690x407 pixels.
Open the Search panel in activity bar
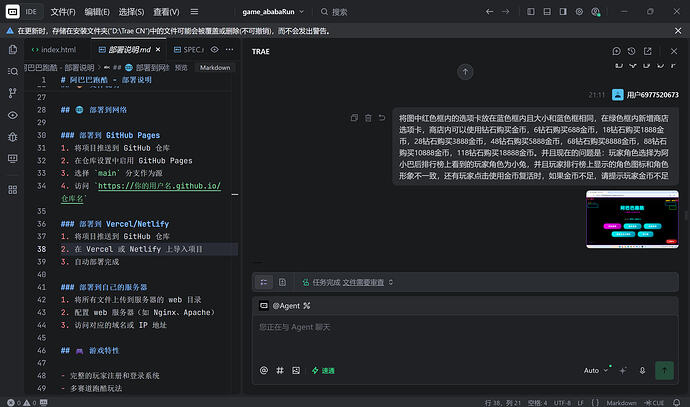click(13, 71)
